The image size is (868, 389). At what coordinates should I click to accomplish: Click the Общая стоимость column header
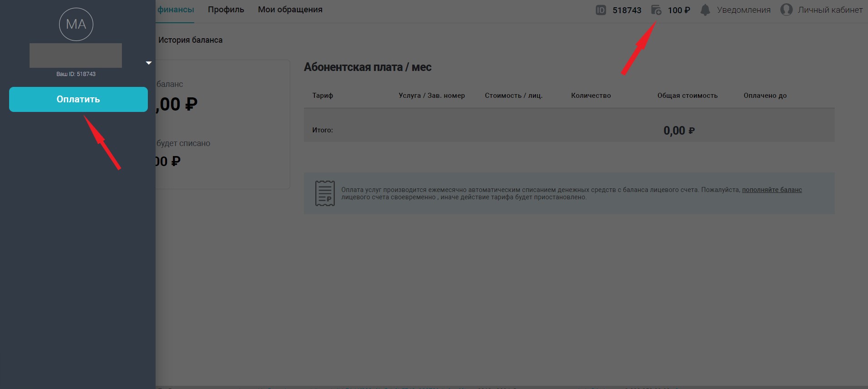tap(687, 96)
